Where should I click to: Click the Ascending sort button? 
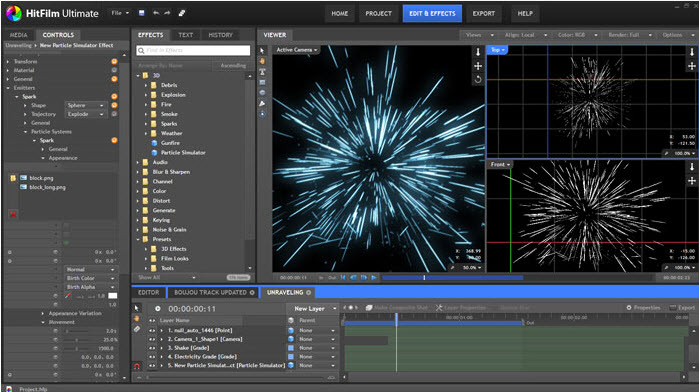[x=233, y=66]
